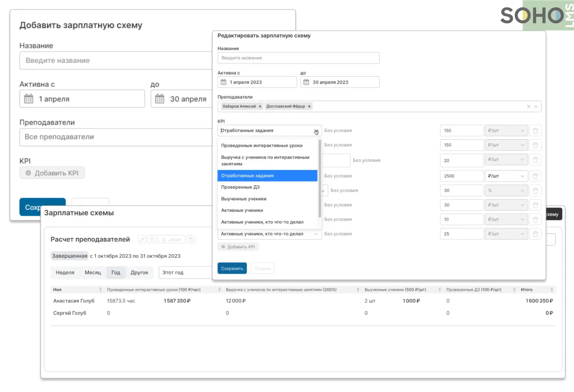
Task: Export Расчет преподавателей to .excel
Action: coord(171,239)
